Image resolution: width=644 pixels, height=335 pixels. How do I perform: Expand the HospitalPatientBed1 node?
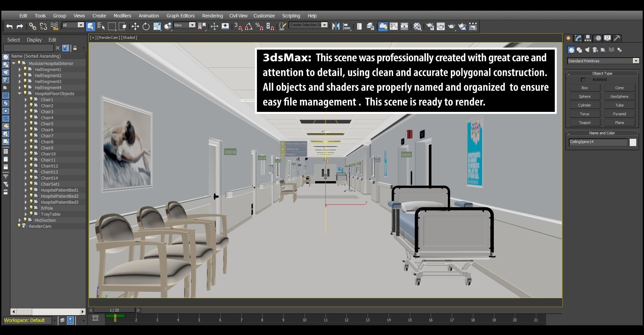(x=26, y=190)
